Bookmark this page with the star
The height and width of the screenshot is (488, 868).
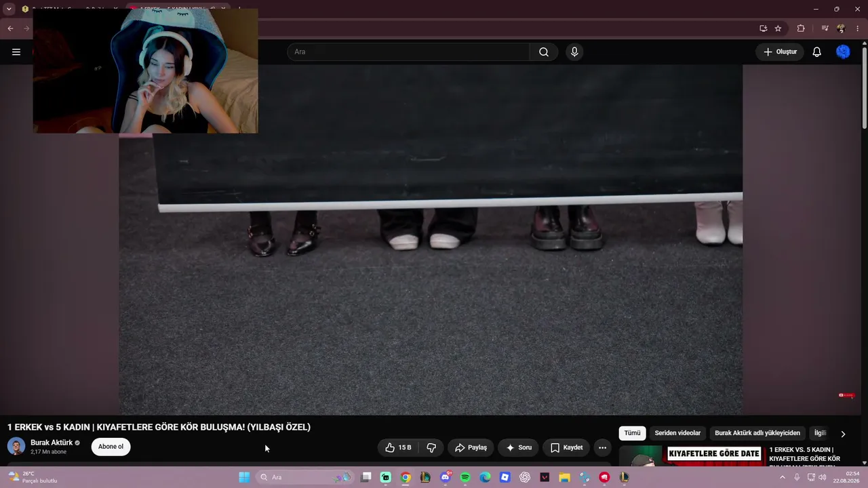pyautogui.click(x=778, y=28)
